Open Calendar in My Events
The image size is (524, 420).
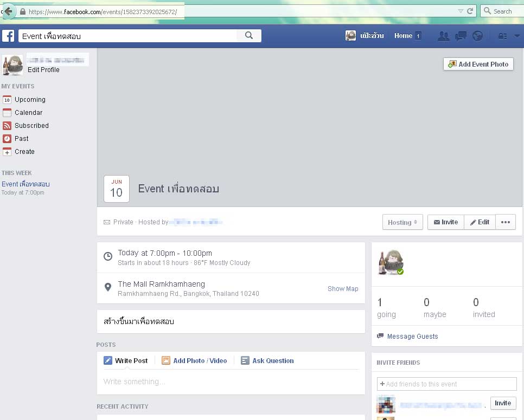[x=28, y=113]
